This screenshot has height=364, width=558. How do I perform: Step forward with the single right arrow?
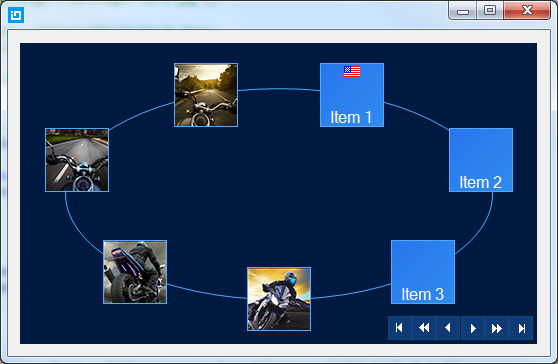[473, 328]
